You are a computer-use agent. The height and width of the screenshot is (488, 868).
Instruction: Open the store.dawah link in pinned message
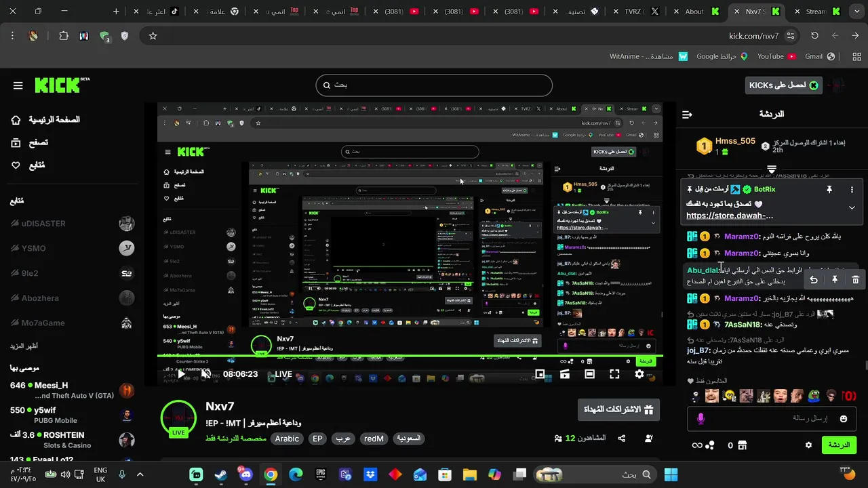(730, 216)
